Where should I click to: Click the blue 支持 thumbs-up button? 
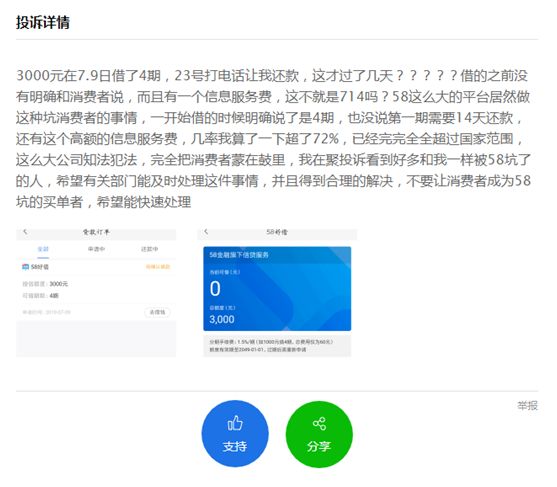click(x=235, y=434)
